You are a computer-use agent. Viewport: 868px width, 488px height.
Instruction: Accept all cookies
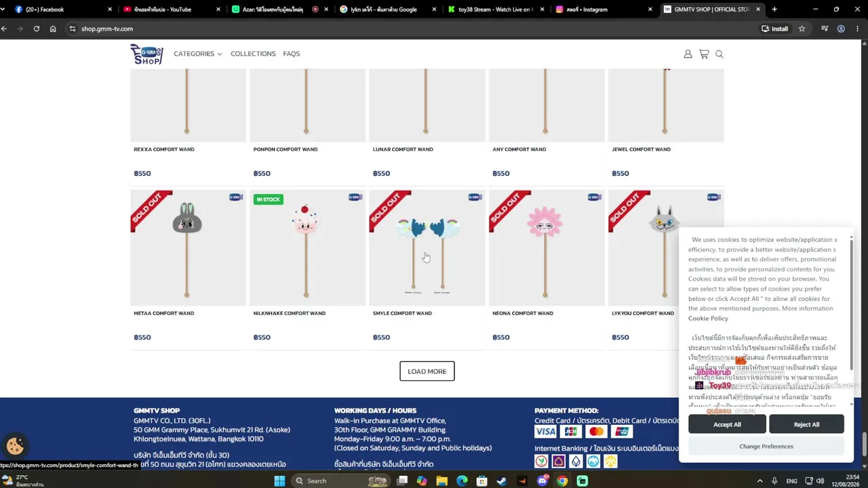(x=727, y=424)
